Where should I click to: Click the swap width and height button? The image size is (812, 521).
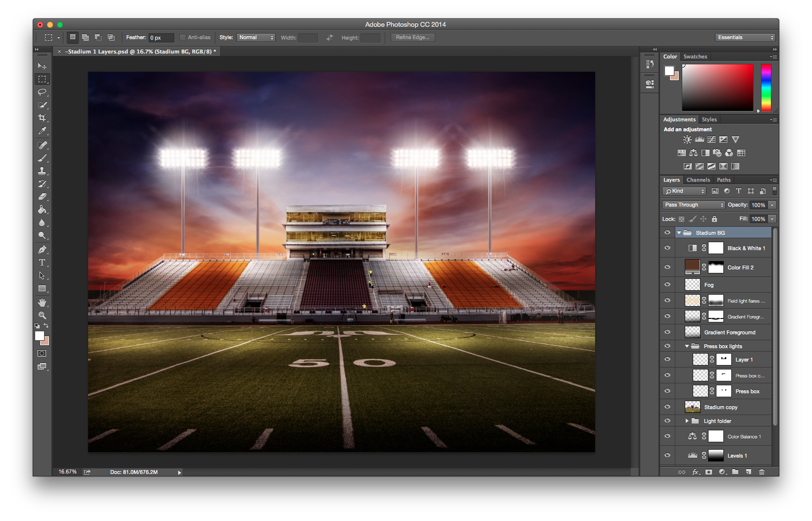point(329,38)
